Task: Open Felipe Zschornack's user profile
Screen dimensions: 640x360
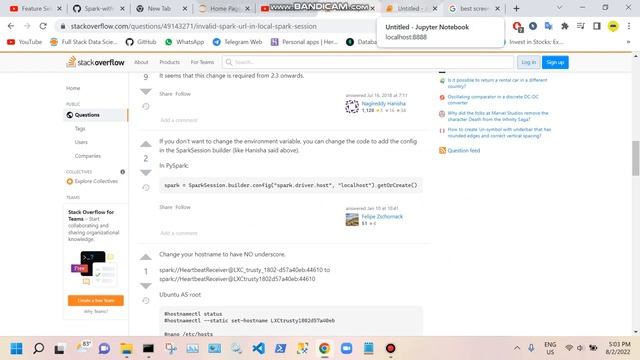Action: click(x=382, y=217)
